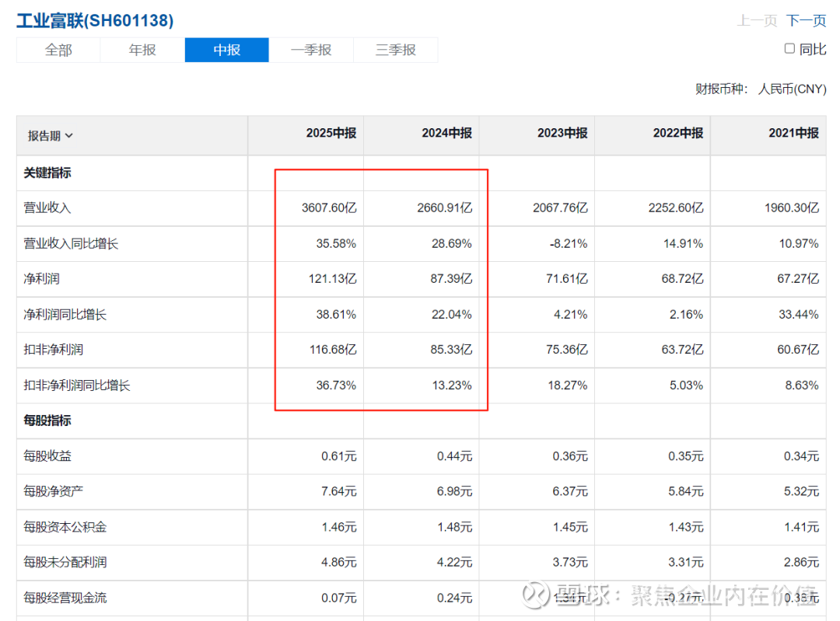Screen dimensions: 840x621
Task: Click the 2252.60亿 revenue value
Action: pyautogui.click(x=676, y=208)
